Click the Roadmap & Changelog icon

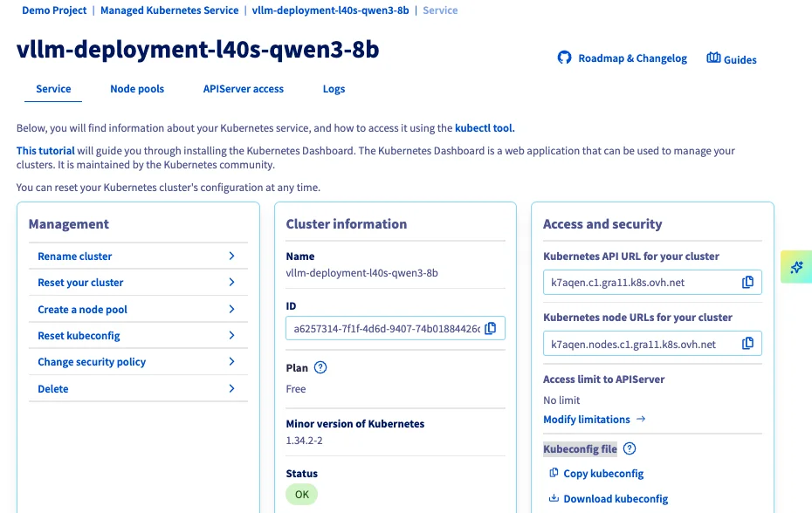563,58
